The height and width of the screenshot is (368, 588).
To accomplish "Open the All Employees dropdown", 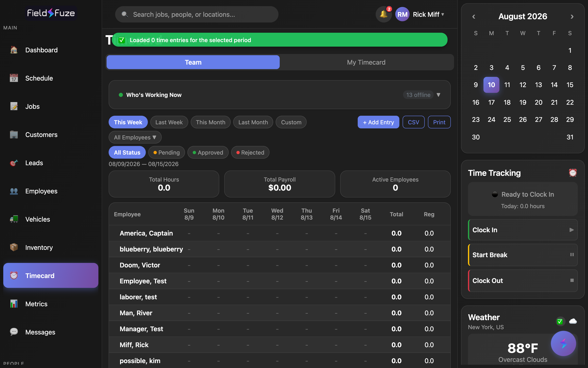I will [135, 137].
